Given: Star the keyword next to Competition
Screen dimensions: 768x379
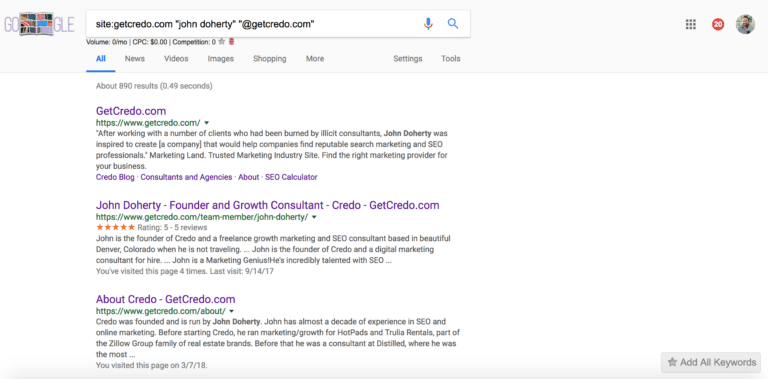Looking at the screenshot, I should coord(222,42).
